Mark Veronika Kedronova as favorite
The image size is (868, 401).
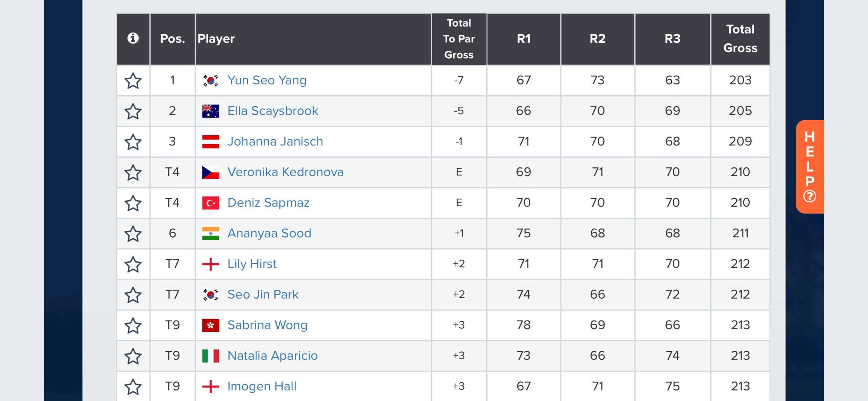(x=133, y=173)
